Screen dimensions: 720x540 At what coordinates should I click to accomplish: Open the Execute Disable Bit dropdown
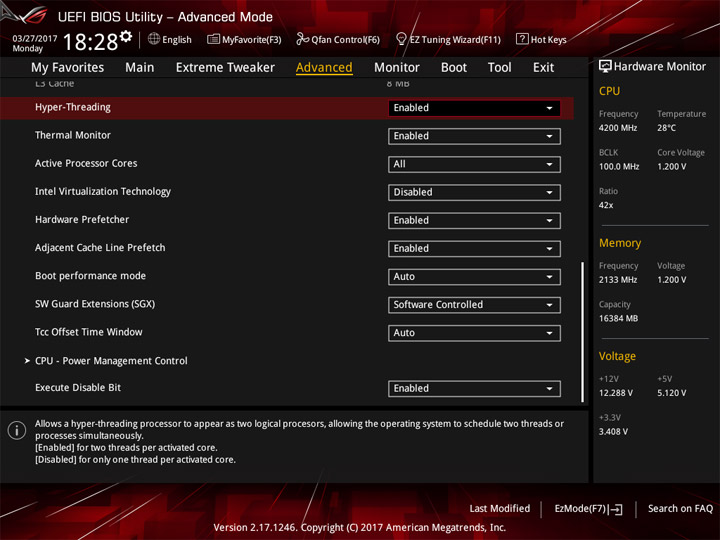click(x=474, y=388)
